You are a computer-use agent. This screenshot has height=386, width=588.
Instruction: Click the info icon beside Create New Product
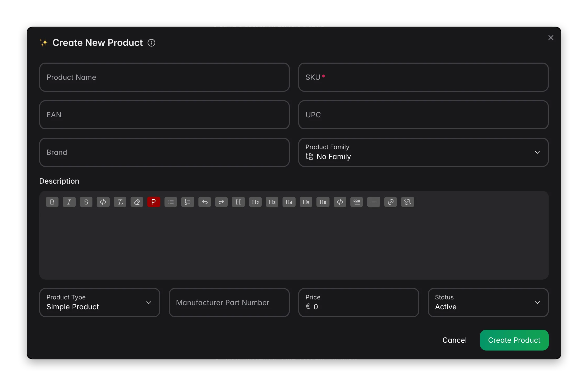tap(151, 43)
